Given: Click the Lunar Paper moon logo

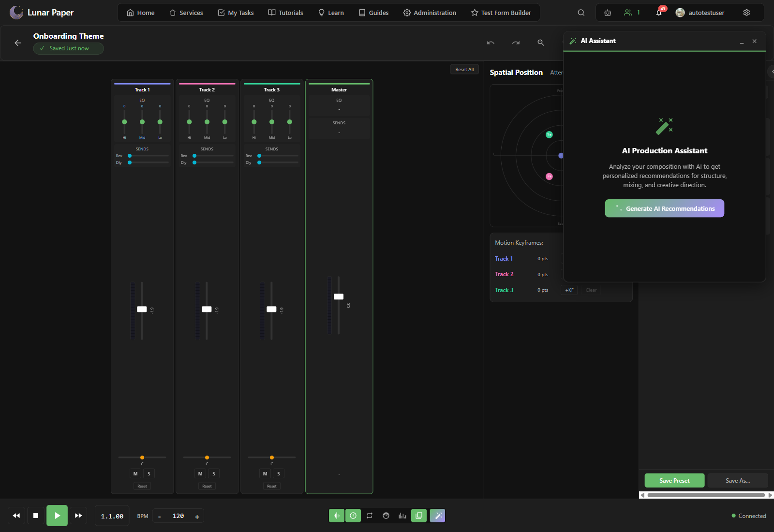Looking at the screenshot, I should 16,13.
